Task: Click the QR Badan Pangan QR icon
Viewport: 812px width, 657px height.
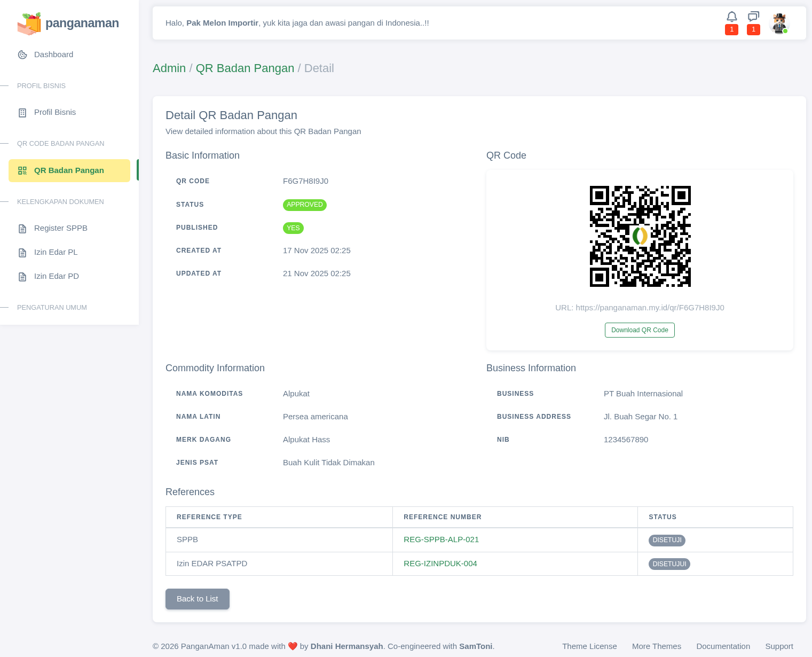Action: [x=22, y=171]
